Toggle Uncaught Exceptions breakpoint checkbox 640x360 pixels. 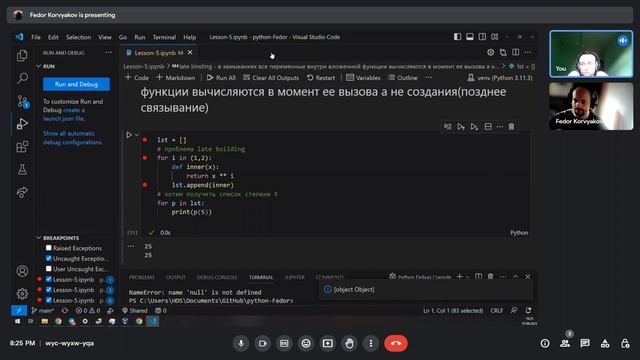49,258
